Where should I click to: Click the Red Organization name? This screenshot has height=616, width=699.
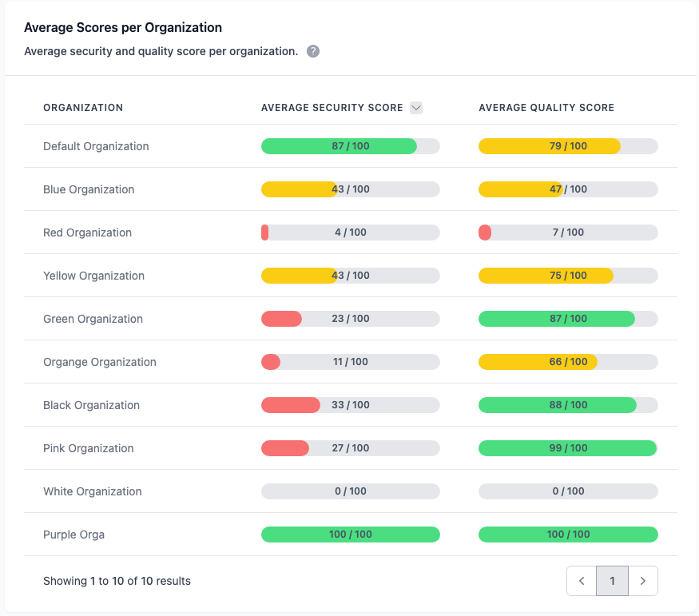pos(87,232)
